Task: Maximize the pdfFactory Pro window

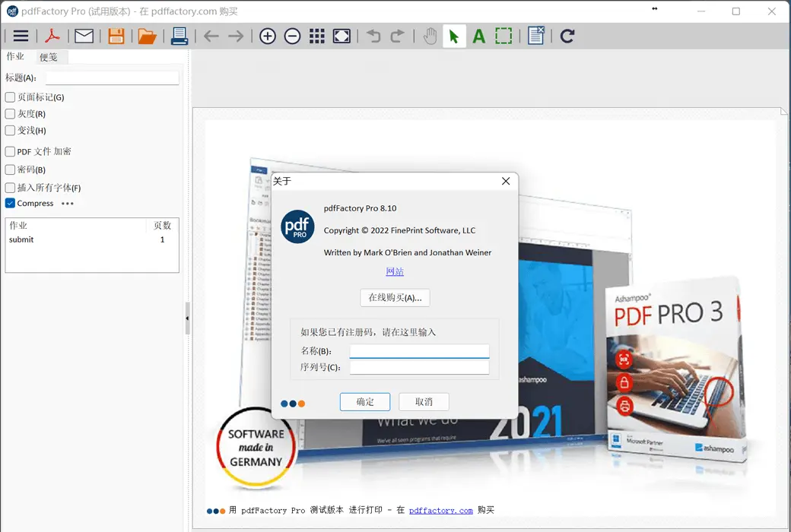Action: [736, 11]
